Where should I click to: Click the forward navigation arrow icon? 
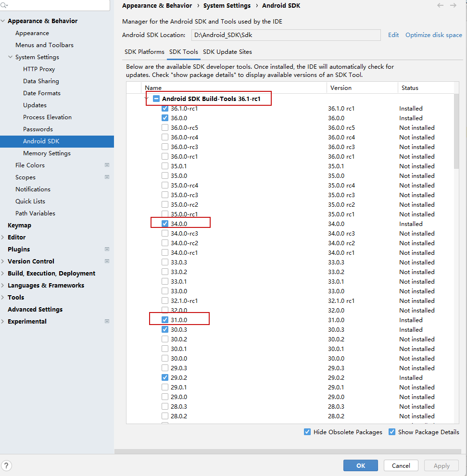453,5
